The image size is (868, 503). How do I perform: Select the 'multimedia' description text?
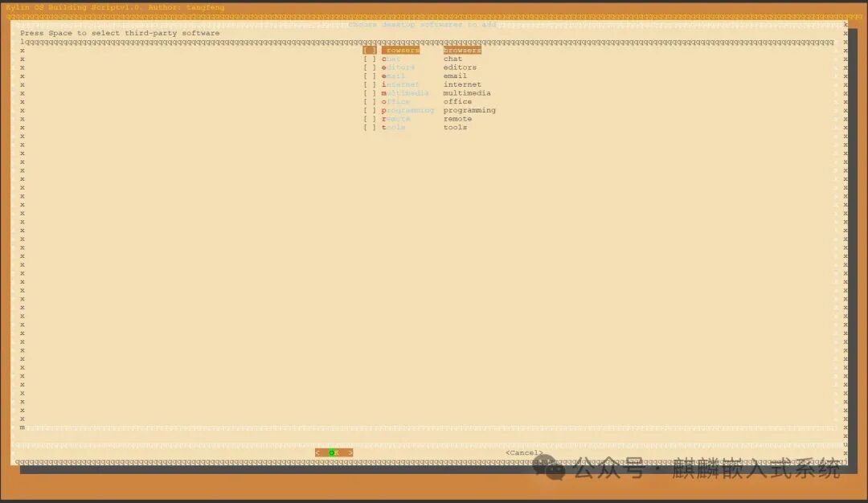tap(467, 93)
